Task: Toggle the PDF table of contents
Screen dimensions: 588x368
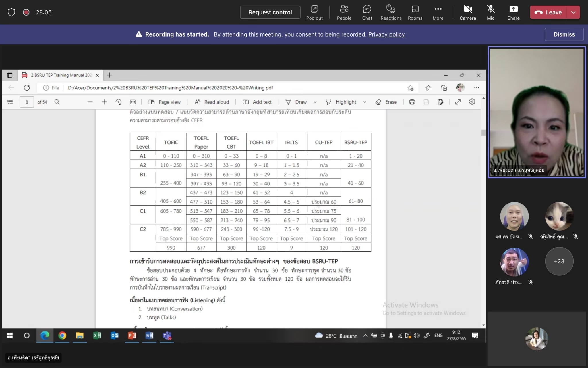Action: click(x=10, y=102)
